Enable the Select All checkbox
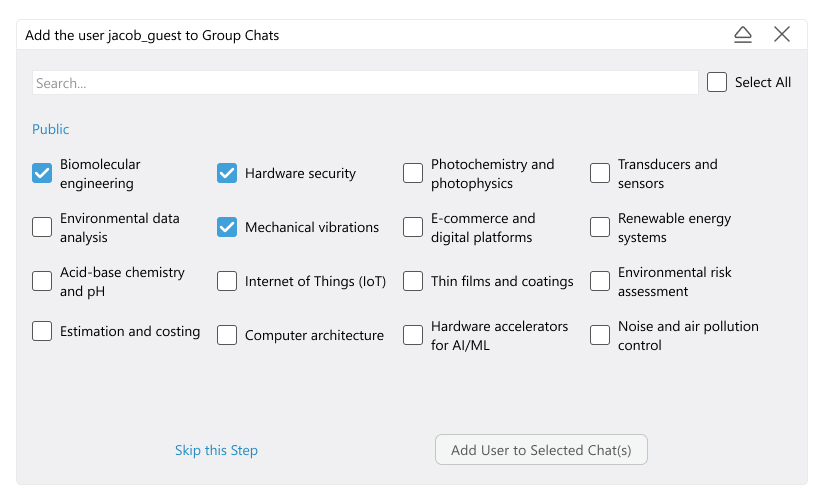The height and width of the screenshot is (501, 824). click(x=717, y=83)
